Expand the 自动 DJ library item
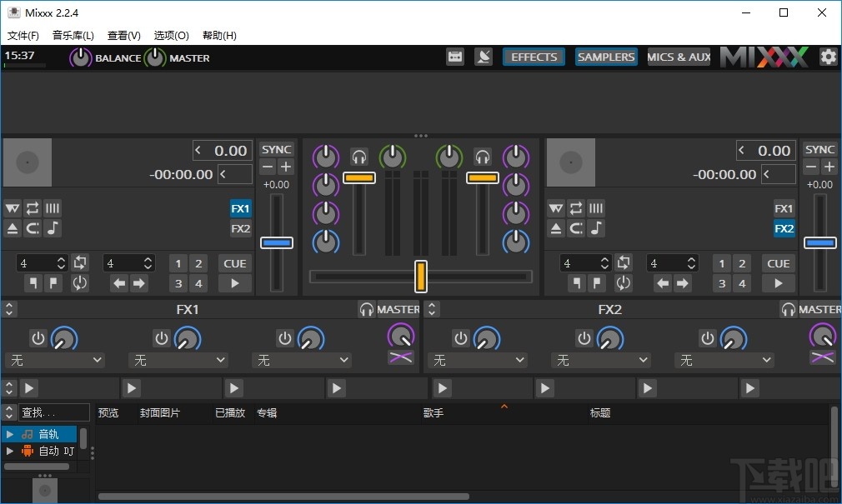Screen dimensions: 842x504 pyautogui.click(x=12, y=451)
